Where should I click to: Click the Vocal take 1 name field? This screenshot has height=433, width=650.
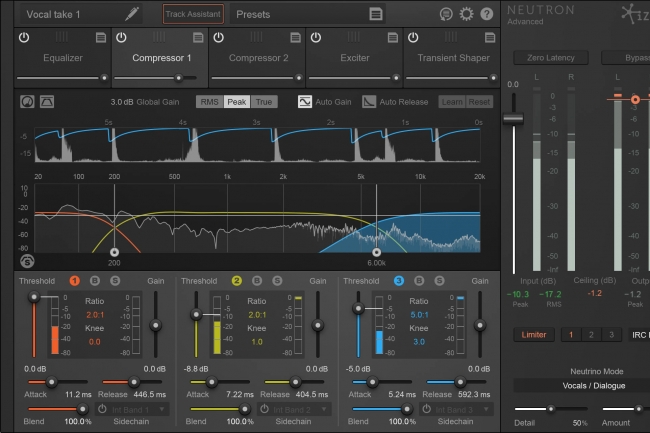click(x=81, y=14)
